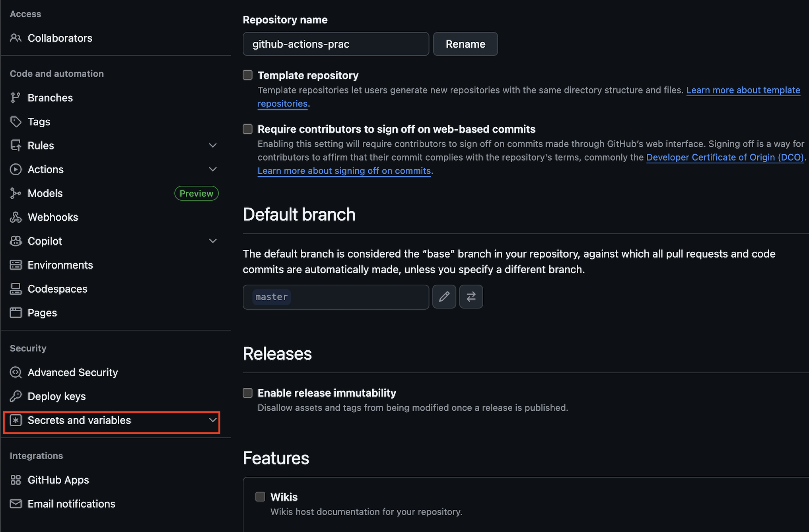
Task: Click the Rename button
Action: coord(465,44)
